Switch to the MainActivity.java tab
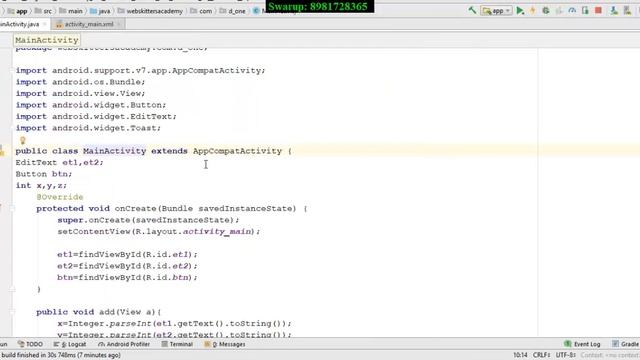 [20, 24]
